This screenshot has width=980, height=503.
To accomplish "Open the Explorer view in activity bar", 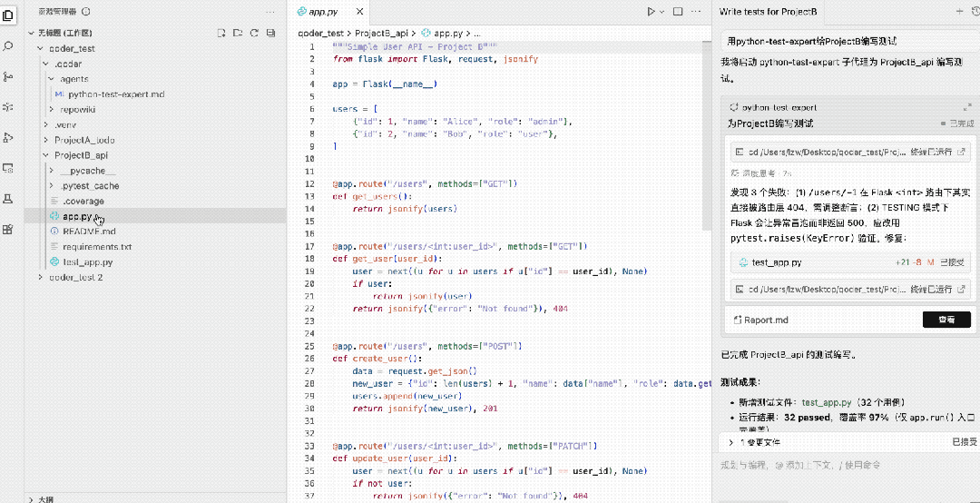I will pyautogui.click(x=9, y=15).
